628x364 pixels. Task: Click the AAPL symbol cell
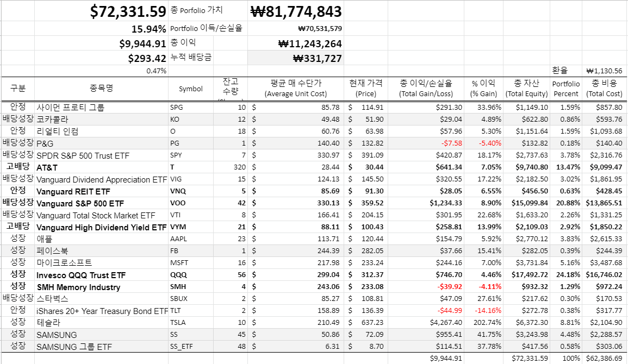[191, 239]
